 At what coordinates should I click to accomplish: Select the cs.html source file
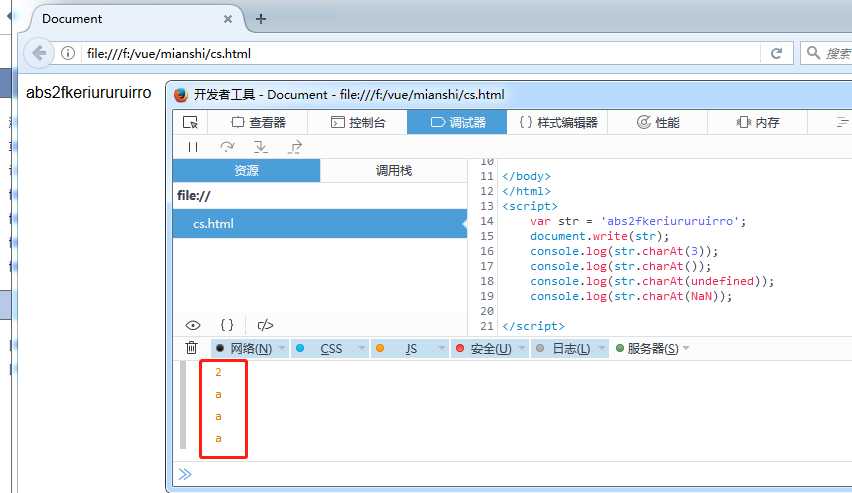tap(320, 223)
